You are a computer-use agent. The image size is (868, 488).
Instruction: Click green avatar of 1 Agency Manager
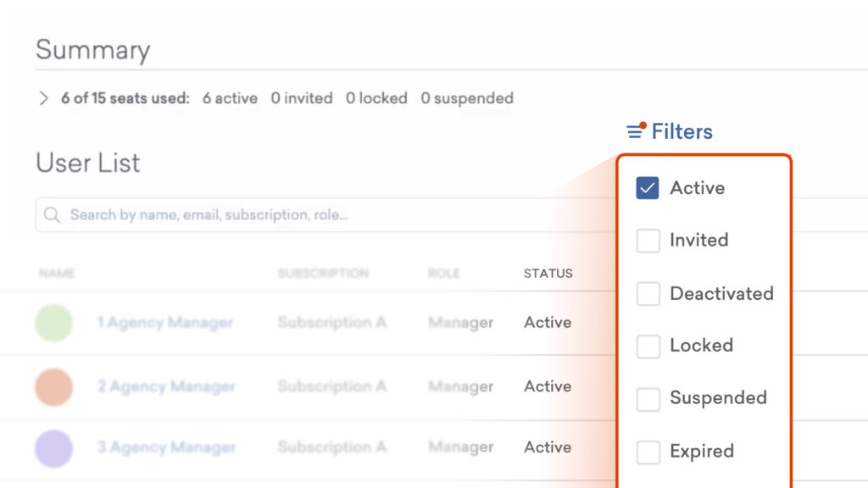[53, 323]
